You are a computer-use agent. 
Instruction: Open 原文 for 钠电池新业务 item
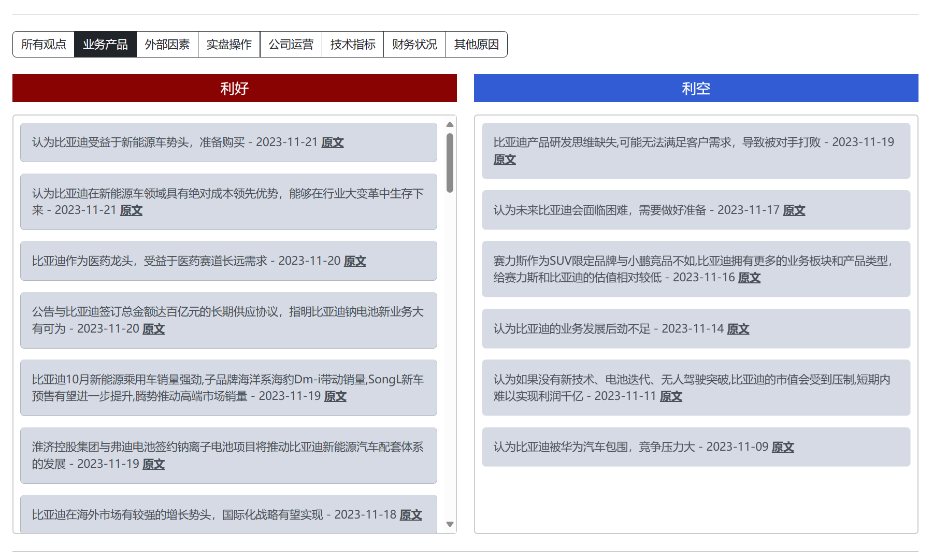(153, 329)
